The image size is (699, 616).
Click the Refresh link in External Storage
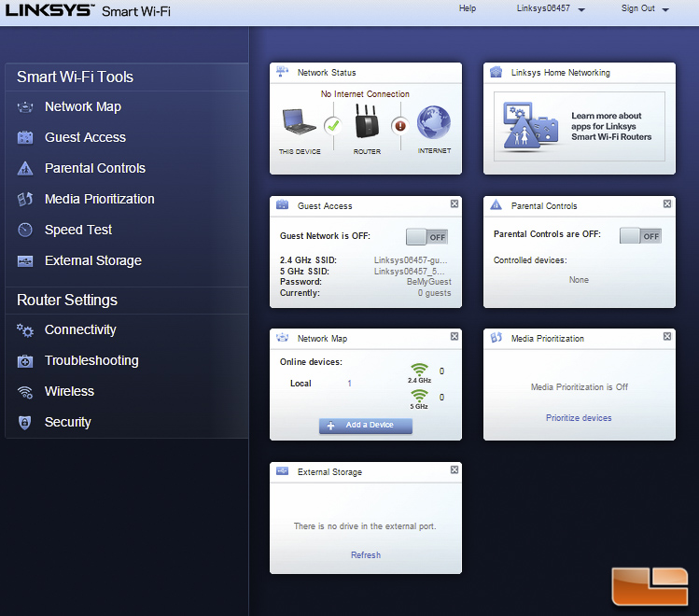click(366, 555)
